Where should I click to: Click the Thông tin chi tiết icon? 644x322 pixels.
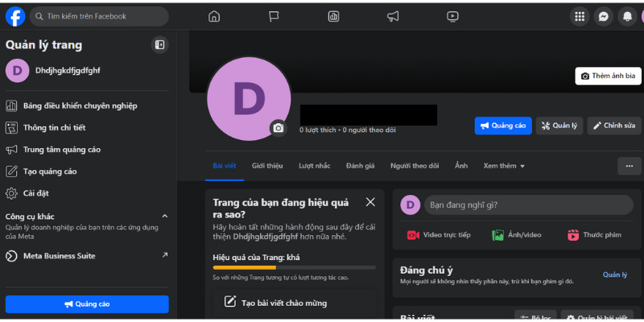(11, 128)
